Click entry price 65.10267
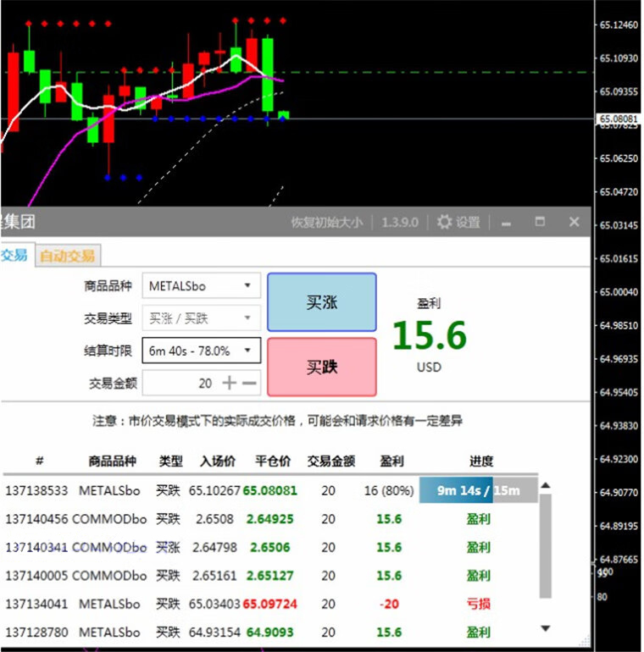 214,490
